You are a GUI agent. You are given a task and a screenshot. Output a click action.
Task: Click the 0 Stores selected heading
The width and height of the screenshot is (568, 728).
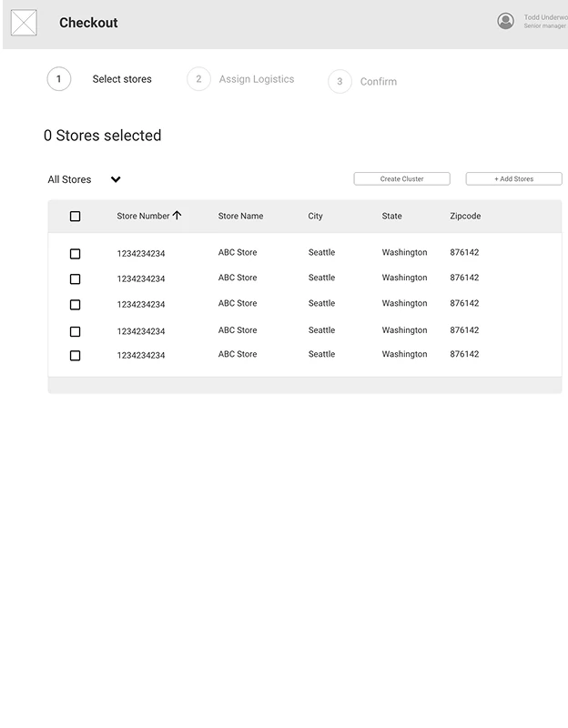[103, 136]
